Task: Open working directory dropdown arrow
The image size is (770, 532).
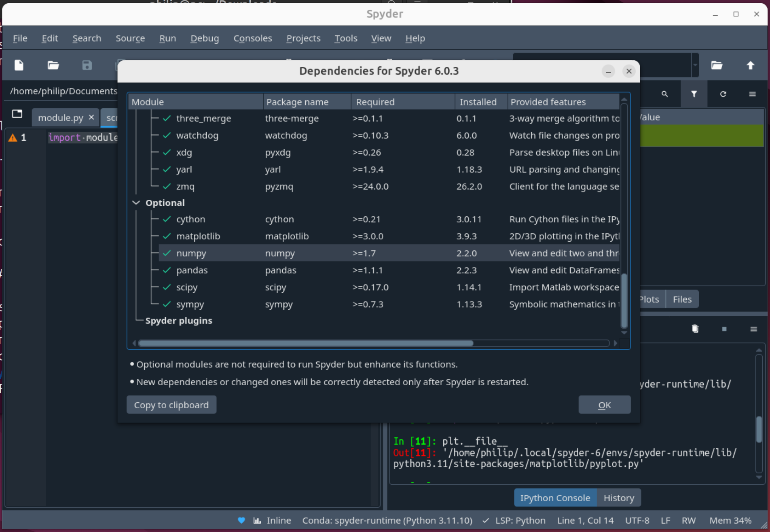Action: 695,65
